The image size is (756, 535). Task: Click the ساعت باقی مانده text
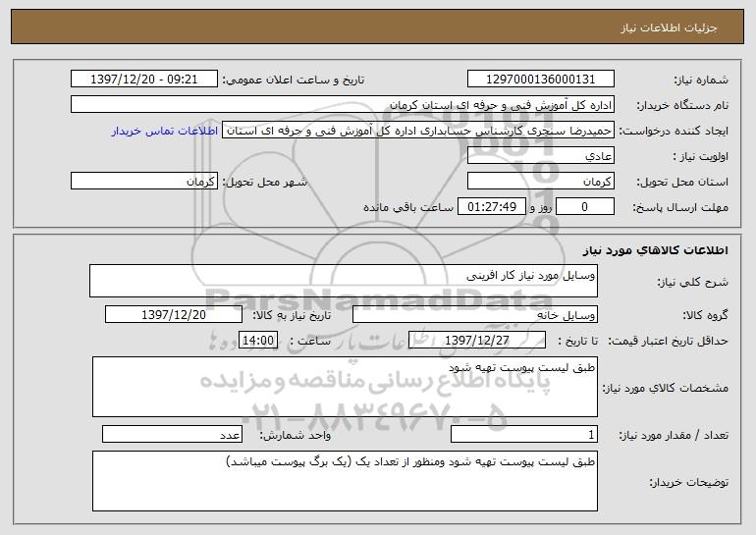pos(407,207)
